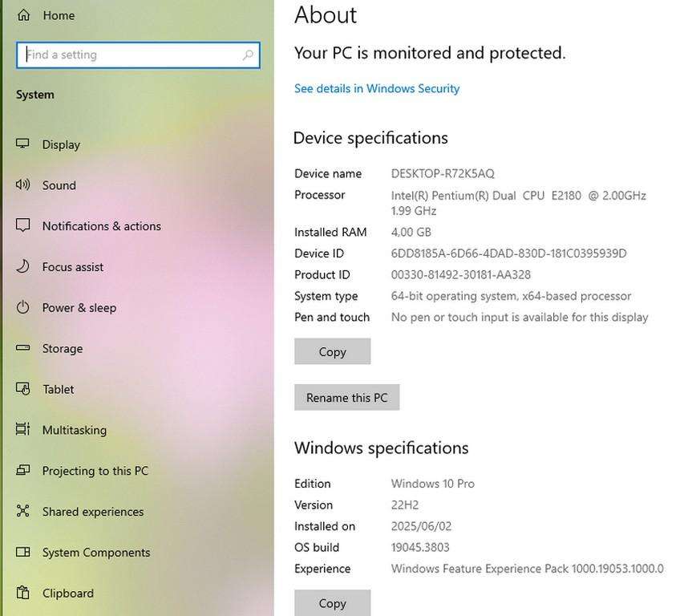Go to Projecting to this PC
Screen dimensions: 684x616
pos(95,471)
